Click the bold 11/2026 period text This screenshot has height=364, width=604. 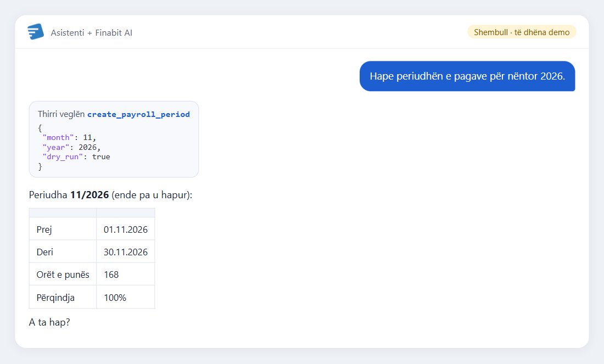(x=90, y=195)
